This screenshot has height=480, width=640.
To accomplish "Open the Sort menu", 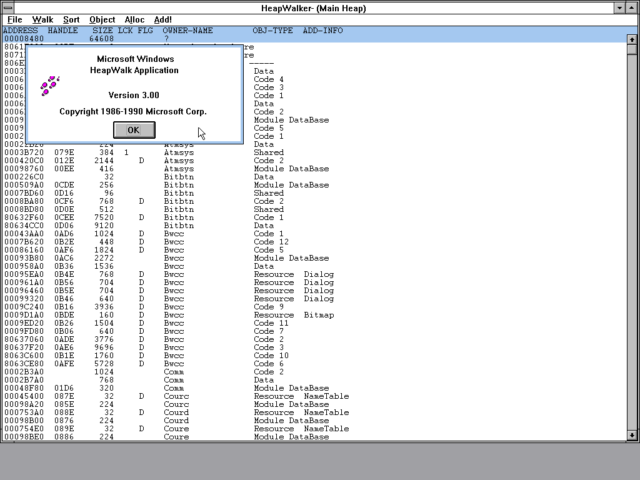I will click(71, 20).
